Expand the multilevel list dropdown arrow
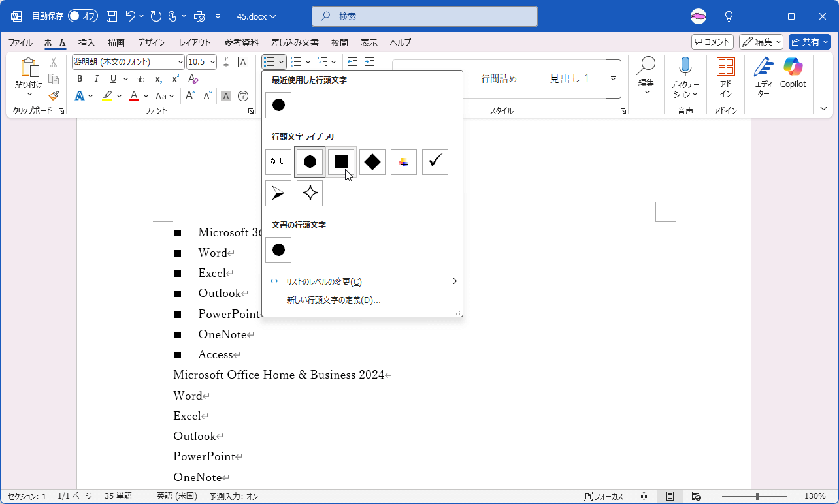839x504 pixels. (333, 62)
